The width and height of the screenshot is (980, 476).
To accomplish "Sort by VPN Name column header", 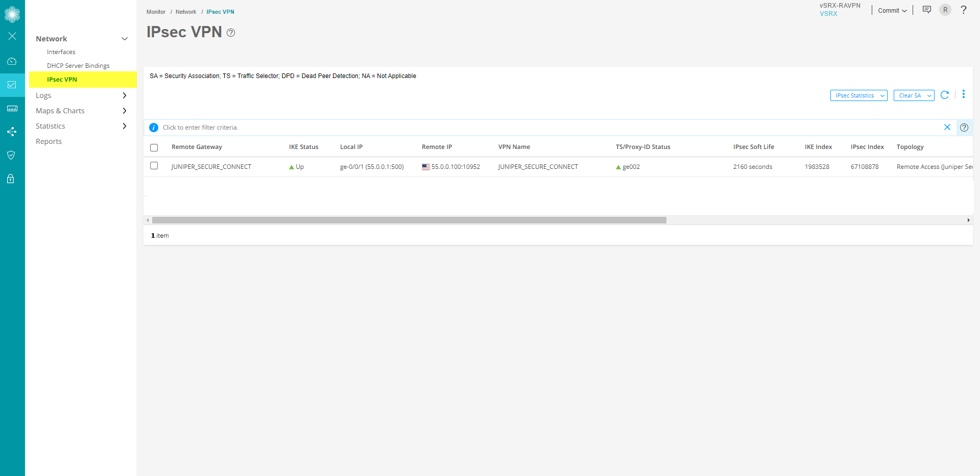I will 514,147.
